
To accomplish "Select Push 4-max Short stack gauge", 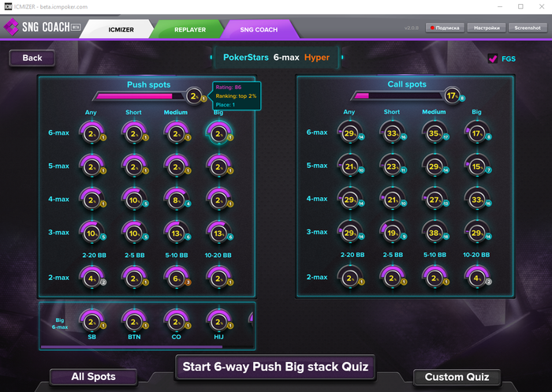I will click(x=135, y=200).
